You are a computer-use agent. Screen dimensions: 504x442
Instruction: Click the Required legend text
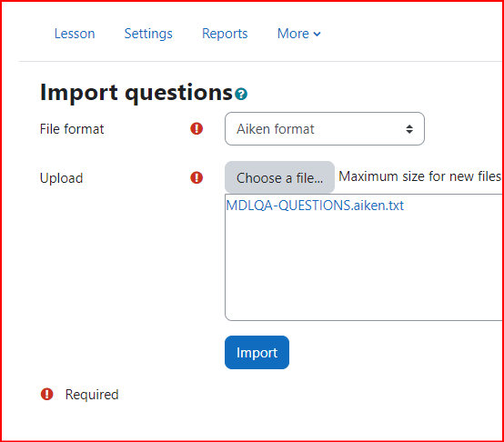pyautogui.click(x=92, y=395)
